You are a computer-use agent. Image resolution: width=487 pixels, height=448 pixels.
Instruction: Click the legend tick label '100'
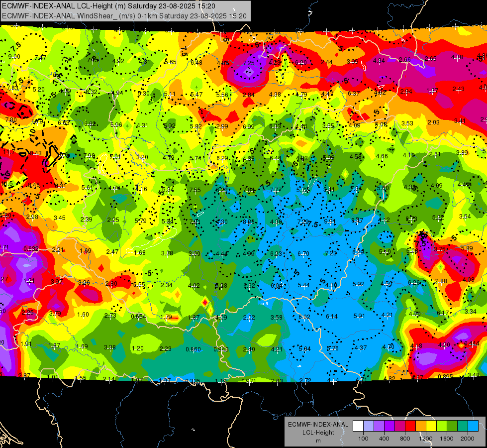pyautogui.click(x=363, y=439)
